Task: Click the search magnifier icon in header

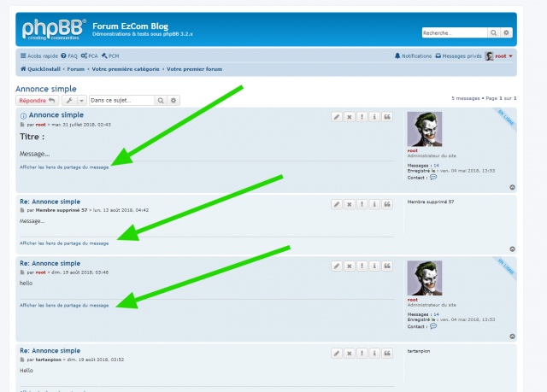Action: point(494,32)
